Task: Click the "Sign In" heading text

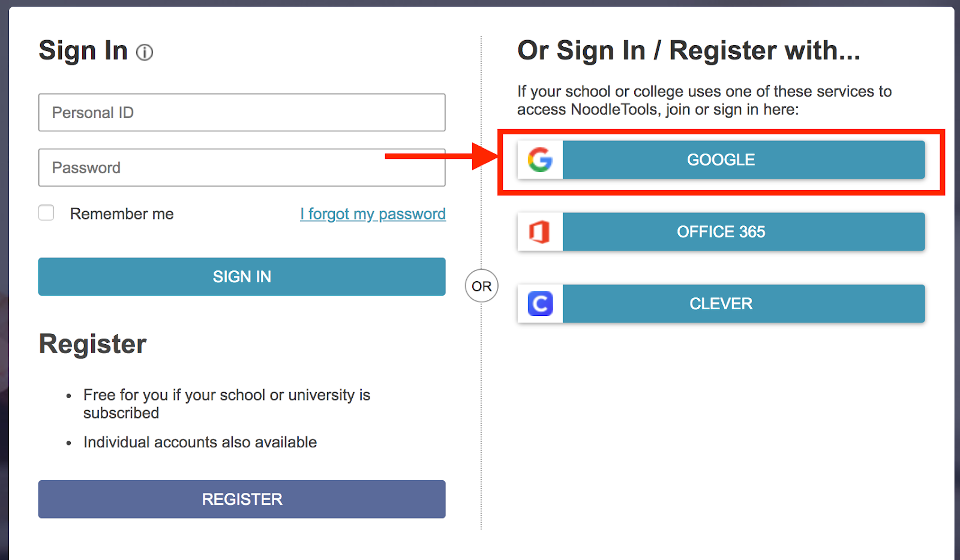Action: coord(83,51)
